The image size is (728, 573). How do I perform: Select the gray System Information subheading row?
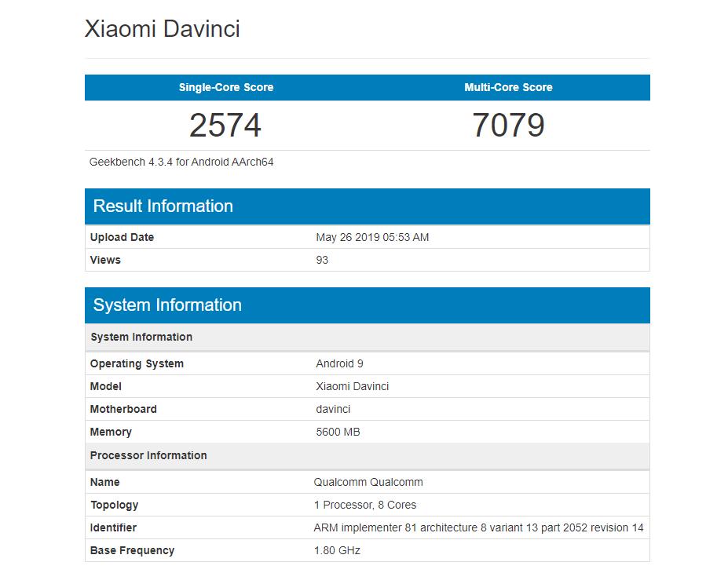pyautogui.click(x=368, y=337)
